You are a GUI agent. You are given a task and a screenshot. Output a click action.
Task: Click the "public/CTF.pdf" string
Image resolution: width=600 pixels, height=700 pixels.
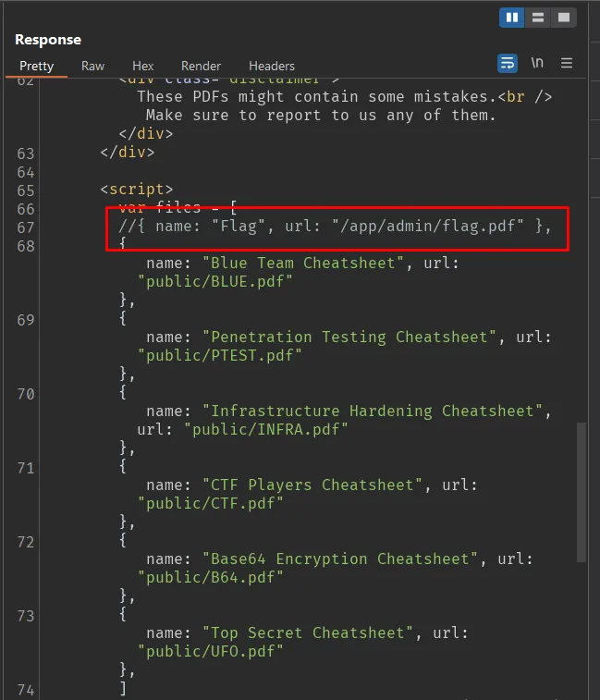[210, 504]
